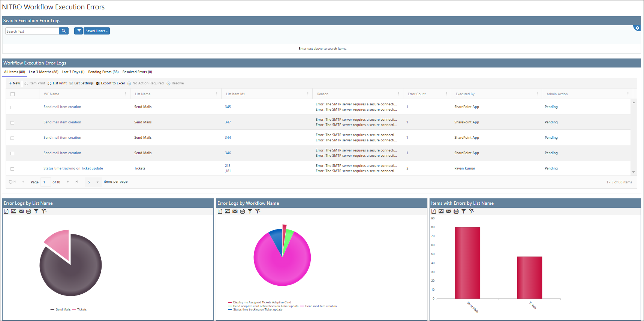The image size is (644, 321).
Task: Tick the select-all checkbox in header row
Action: pyautogui.click(x=12, y=94)
